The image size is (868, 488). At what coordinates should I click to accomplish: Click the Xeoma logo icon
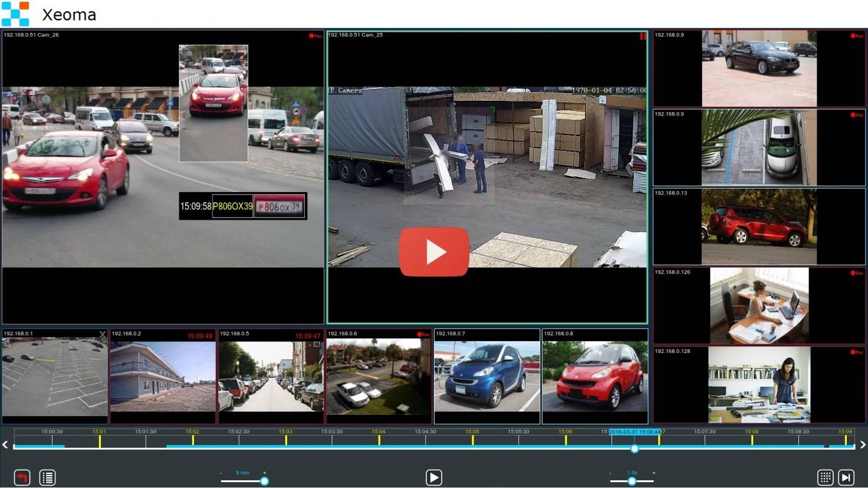point(15,14)
